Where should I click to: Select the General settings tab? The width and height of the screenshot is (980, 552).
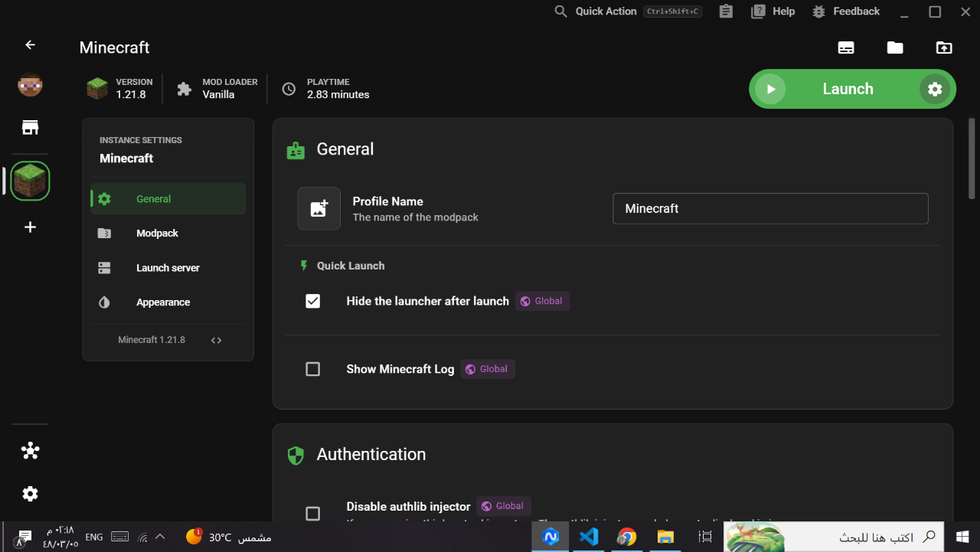coord(168,198)
